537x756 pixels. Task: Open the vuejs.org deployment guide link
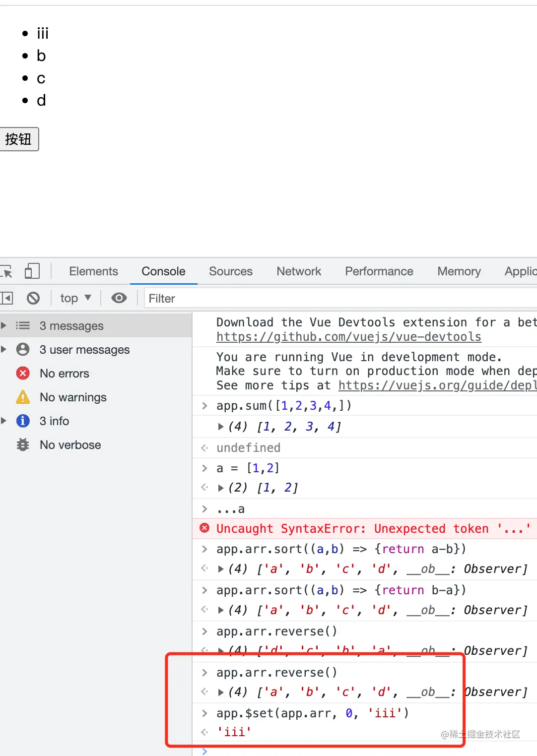coord(437,385)
